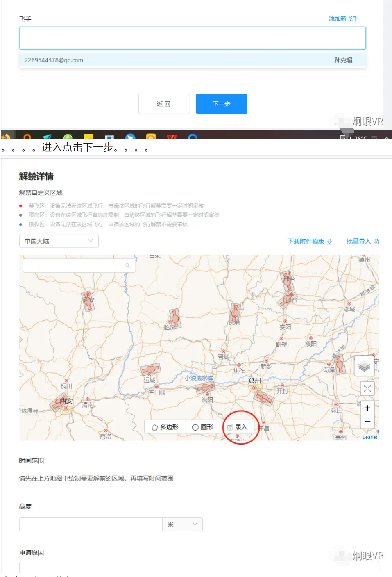This screenshot has width=392, height=577.
Task: Click the map layers icon
Action: tap(364, 366)
